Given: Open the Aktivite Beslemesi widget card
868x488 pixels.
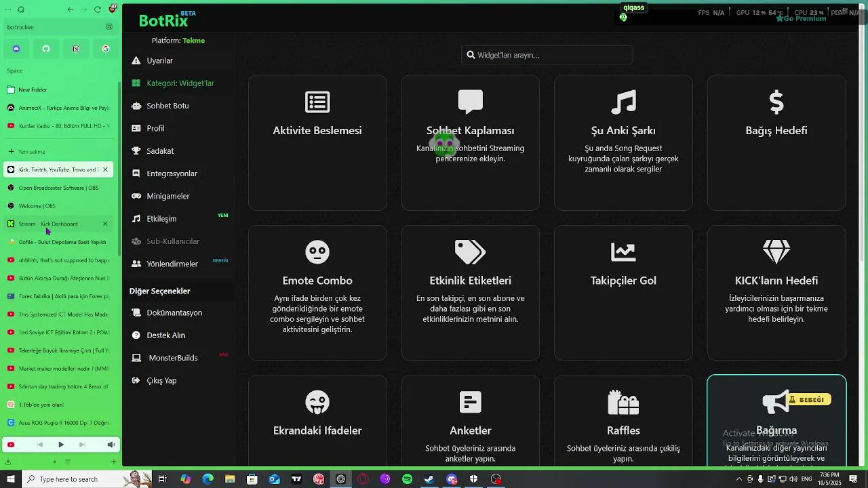Looking at the screenshot, I should (x=317, y=143).
